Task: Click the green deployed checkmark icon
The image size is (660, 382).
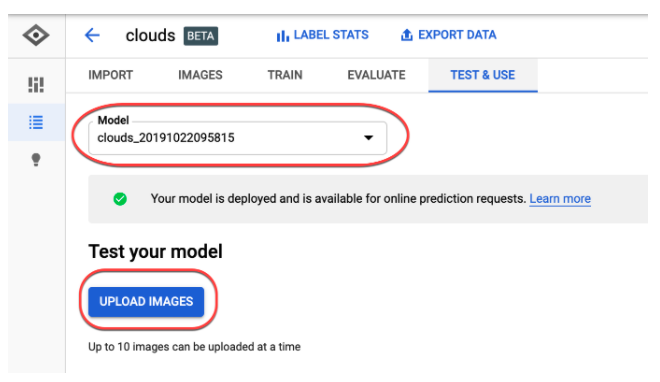Action: coord(120,199)
